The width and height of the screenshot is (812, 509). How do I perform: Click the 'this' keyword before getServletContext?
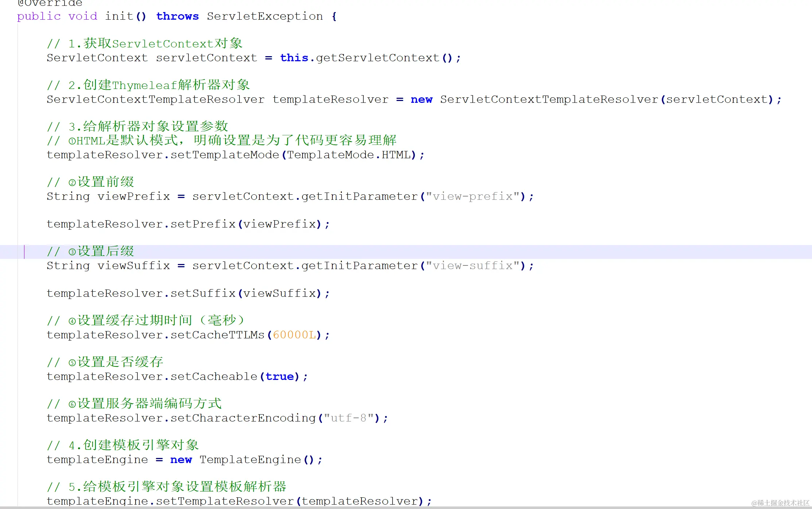click(294, 58)
